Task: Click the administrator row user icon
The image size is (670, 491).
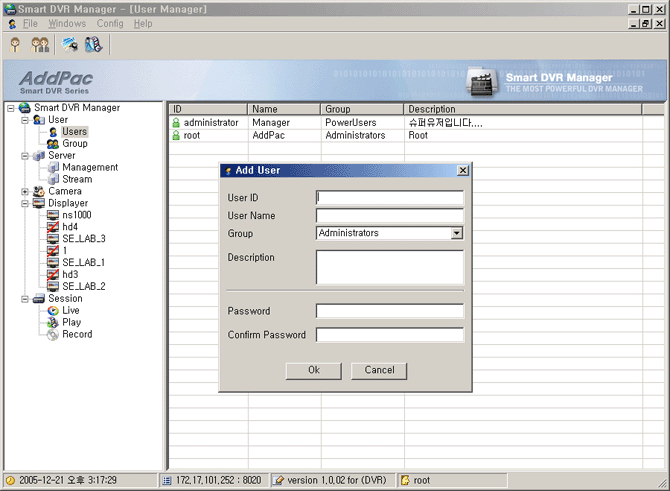Action: click(176, 123)
